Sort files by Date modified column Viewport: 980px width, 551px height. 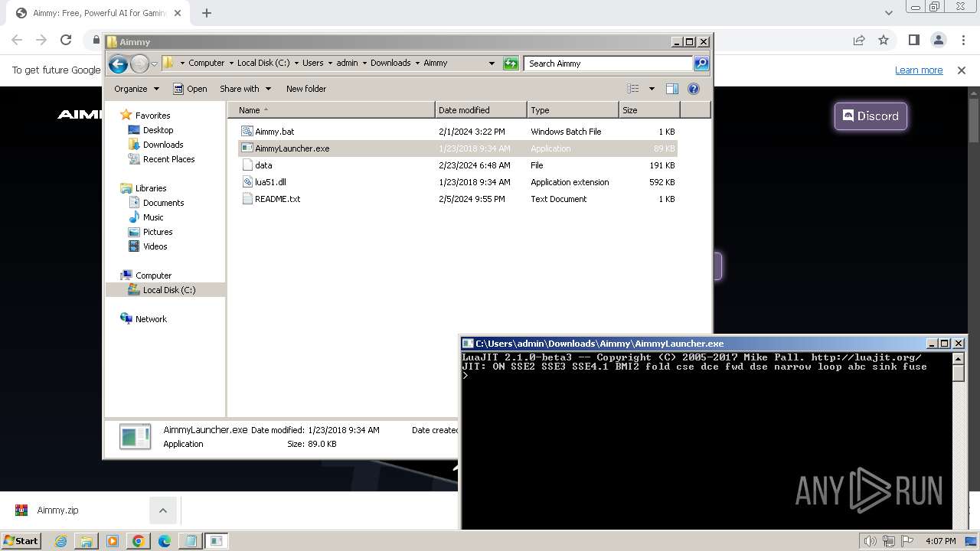click(481, 110)
